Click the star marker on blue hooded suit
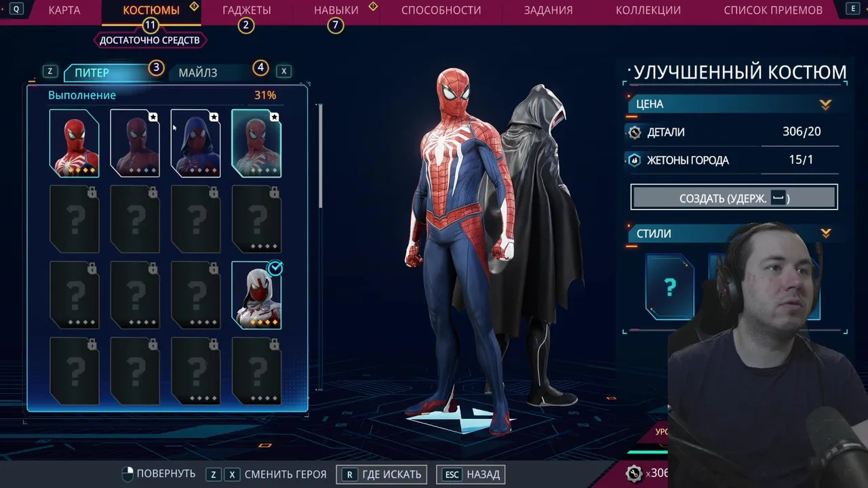868x488 pixels. click(214, 117)
